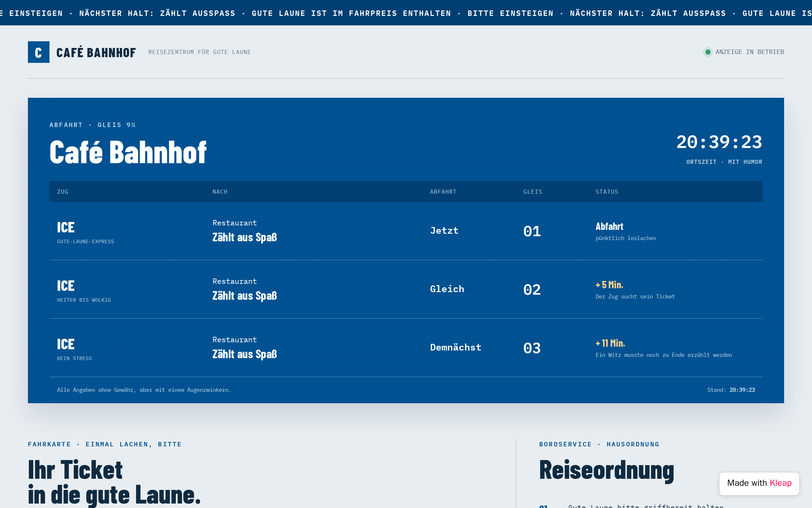The width and height of the screenshot is (812, 508).
Task: Click the GUTE-LAUNE-EXPRESS train subtitle
Action: [x=86, y=242]
